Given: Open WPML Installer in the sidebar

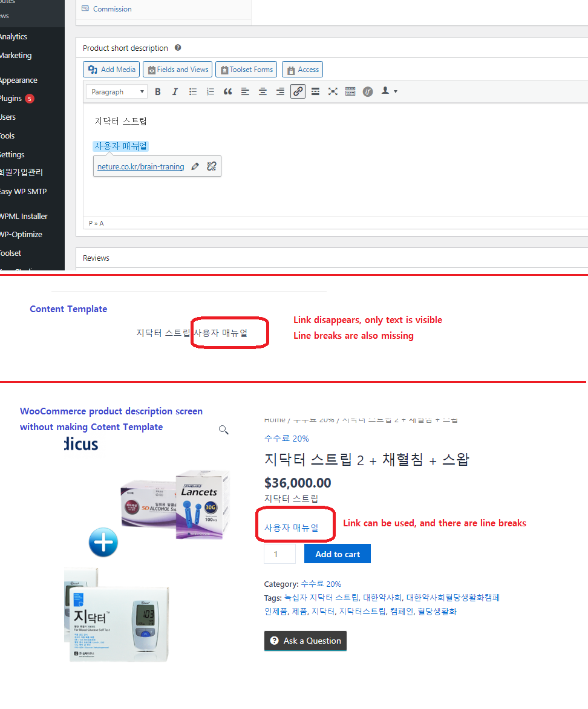Looking at the screenshot, I should 24,217.
